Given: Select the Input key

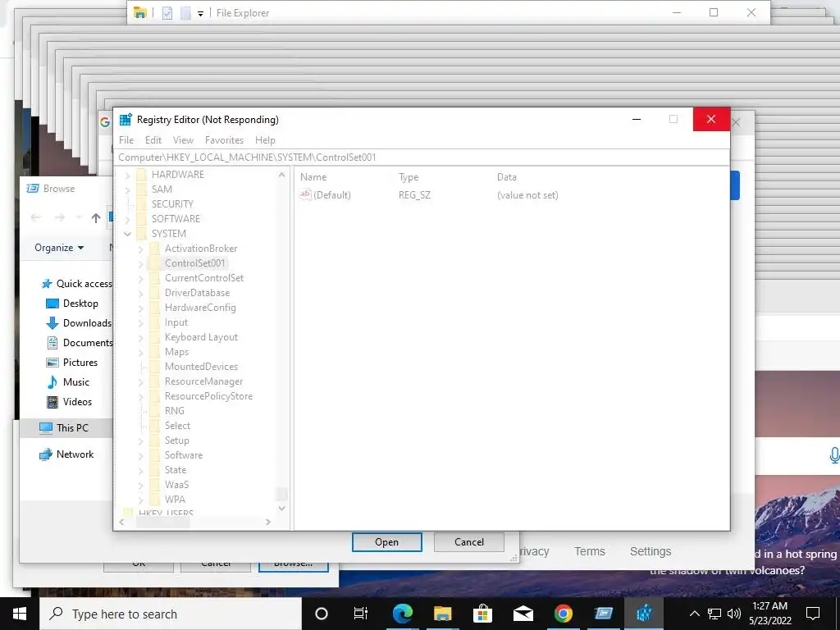Looking at the screenshot, I should [x=176, y=322].
